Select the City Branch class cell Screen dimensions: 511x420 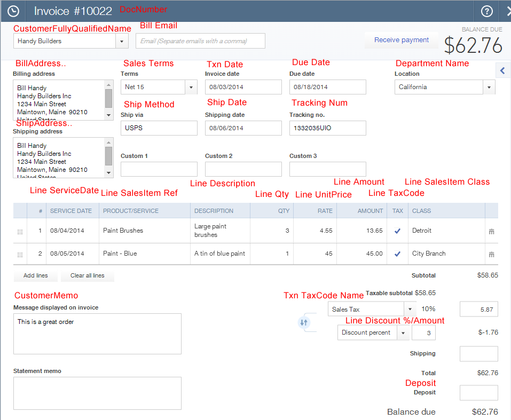446,253
